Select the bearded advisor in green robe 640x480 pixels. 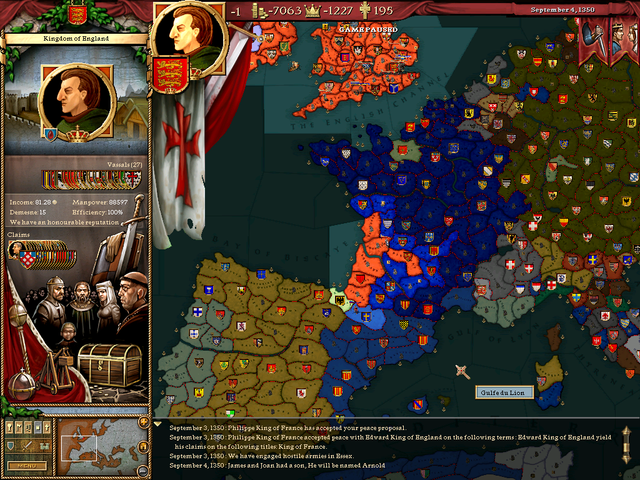coord(83,304)
